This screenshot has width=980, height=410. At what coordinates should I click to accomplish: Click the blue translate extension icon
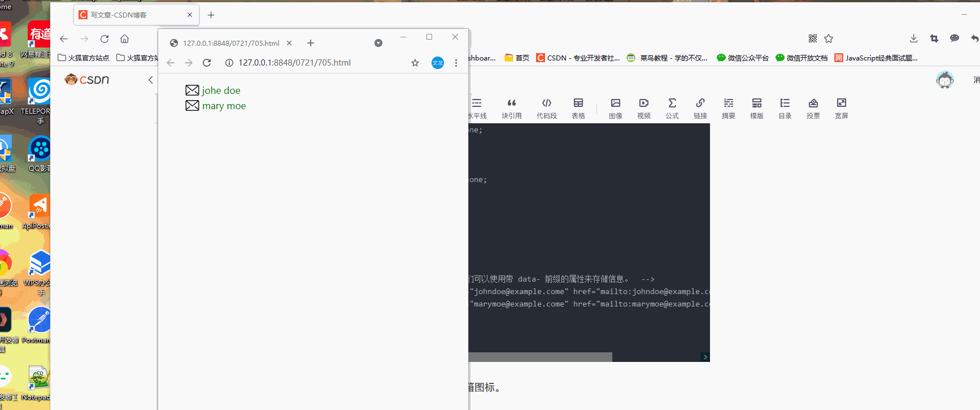[438, 63]
